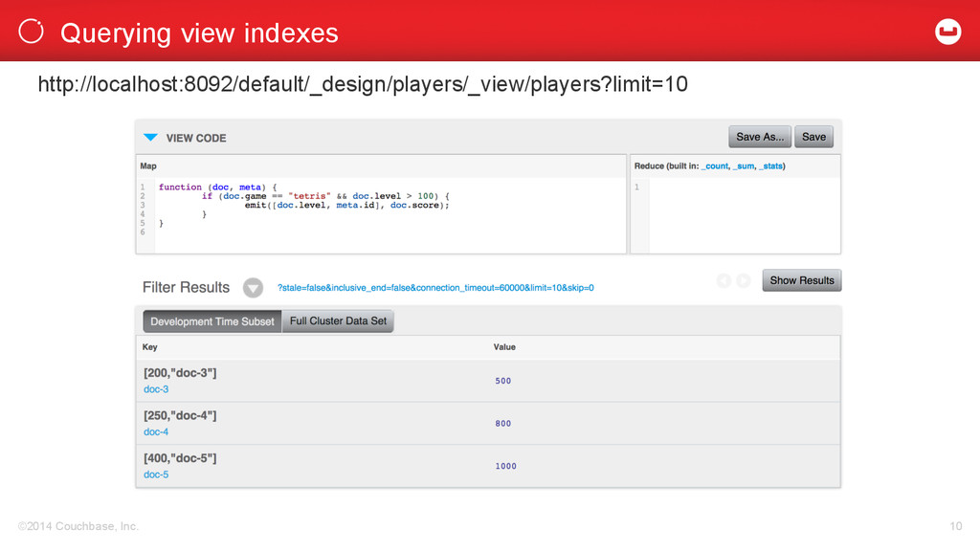The height and width of the screenshot is (551, 980).
Task: Go to next results page arrow
Action: (743, 280)
